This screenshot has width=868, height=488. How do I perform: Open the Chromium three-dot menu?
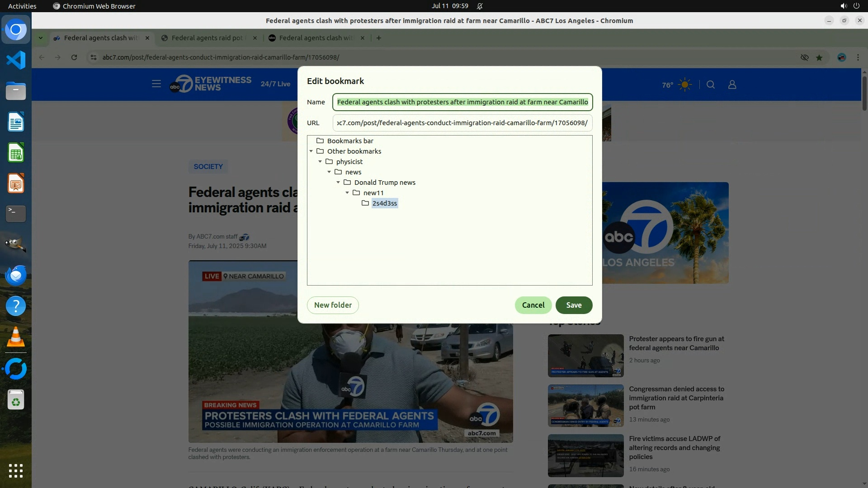[x=858, y=57]
